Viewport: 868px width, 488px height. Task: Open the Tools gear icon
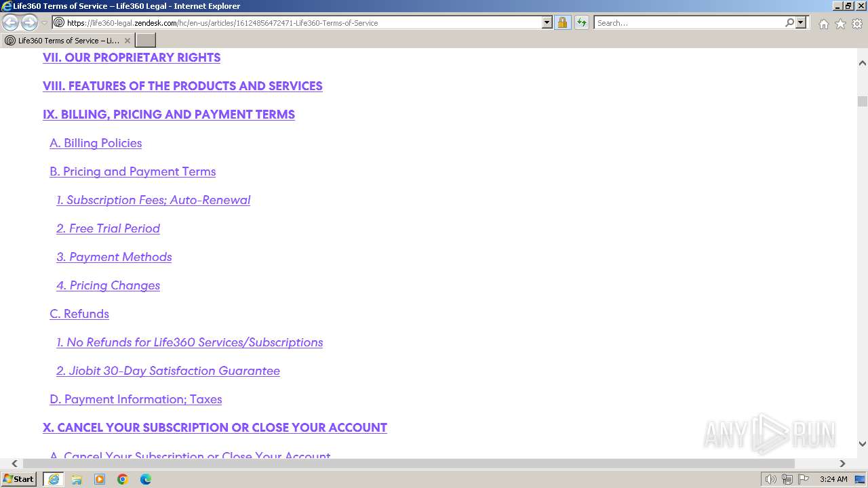857,24
